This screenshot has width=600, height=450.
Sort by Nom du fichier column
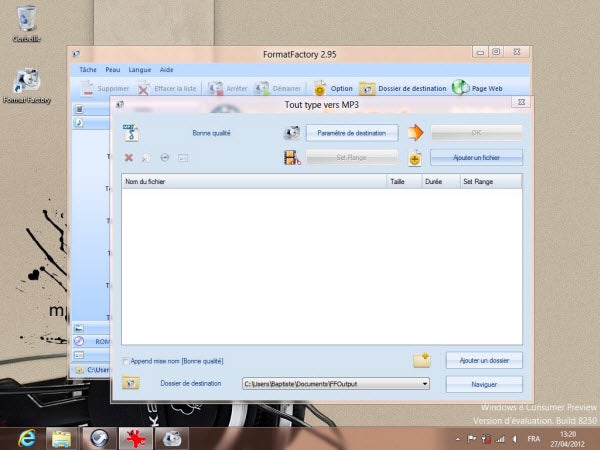tap(254, 181)
